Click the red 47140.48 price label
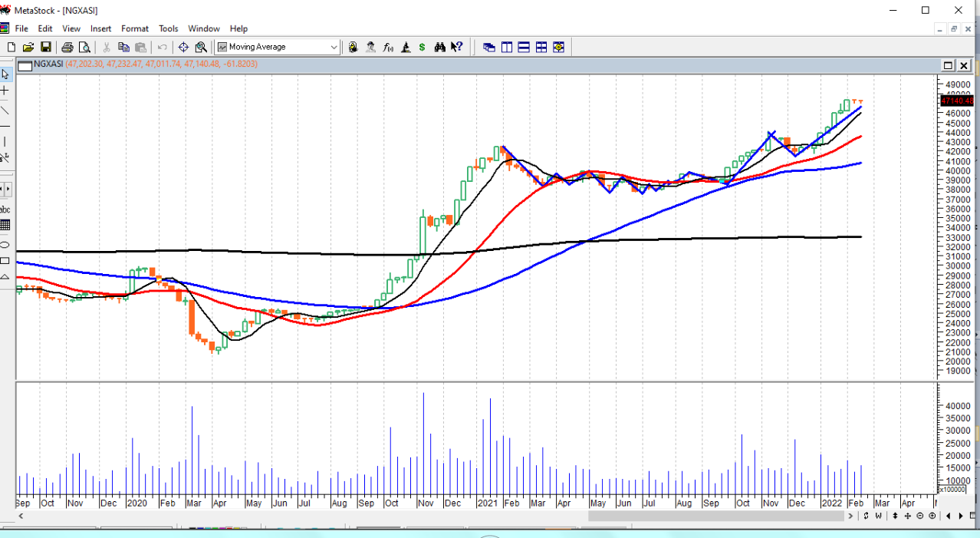Image resolution: width=980 pixels, height=538 pixels. coord(956,101)
